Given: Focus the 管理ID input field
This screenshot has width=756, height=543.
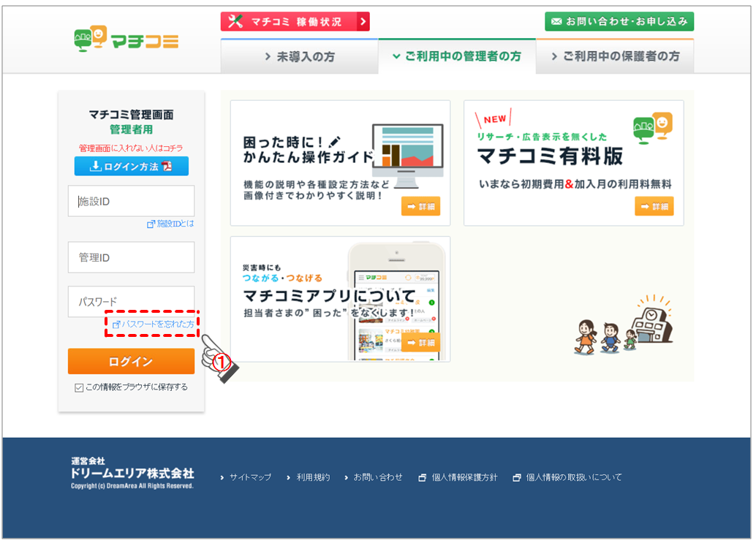Looking at the screenshot, I should pyautogui.click(x=131, y=257).
